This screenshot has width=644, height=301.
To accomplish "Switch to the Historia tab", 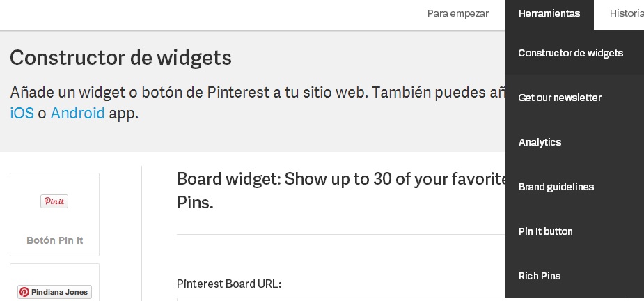I will [626, 13].
